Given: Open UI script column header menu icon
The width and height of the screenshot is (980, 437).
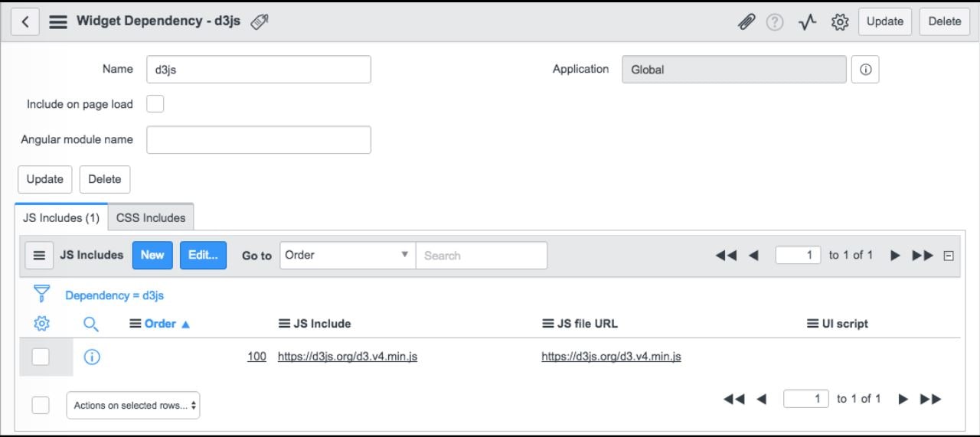Looking at the screenshot, I should click(x=813, y=324).
